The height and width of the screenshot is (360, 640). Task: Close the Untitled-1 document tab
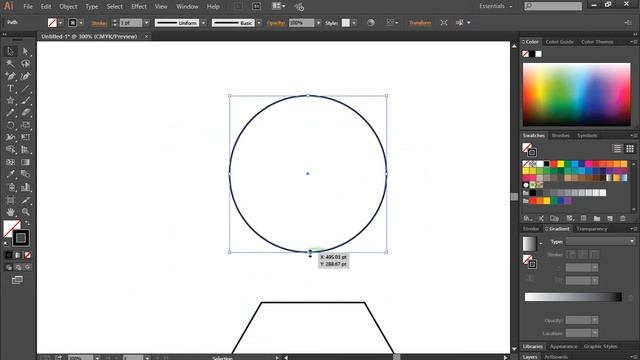click(146, 36)
